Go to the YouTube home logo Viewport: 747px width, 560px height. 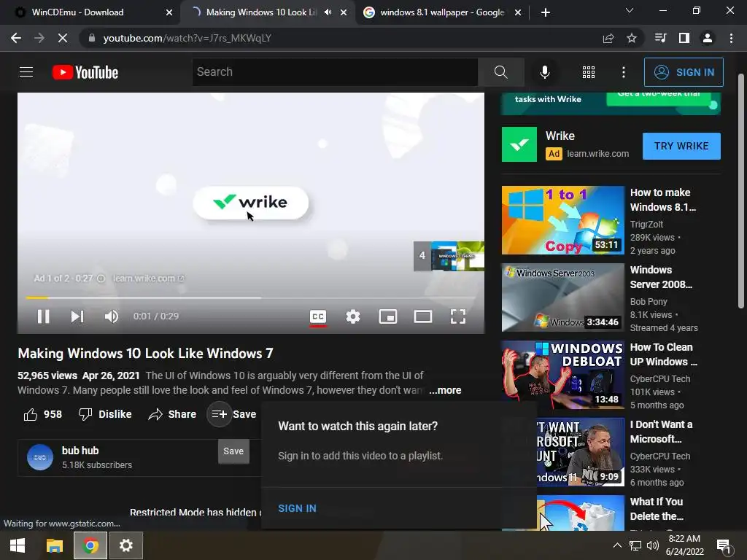coord(85,72)
